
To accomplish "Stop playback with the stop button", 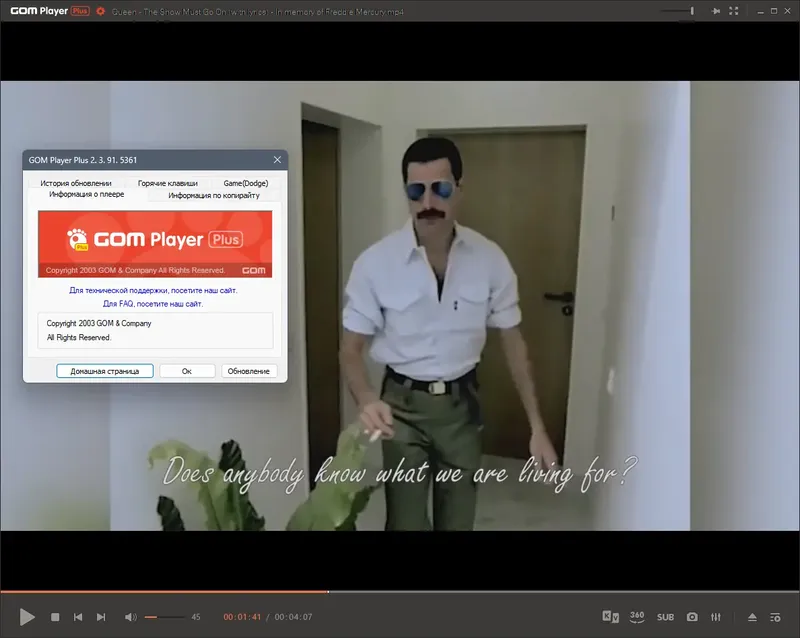I will 55,617.
